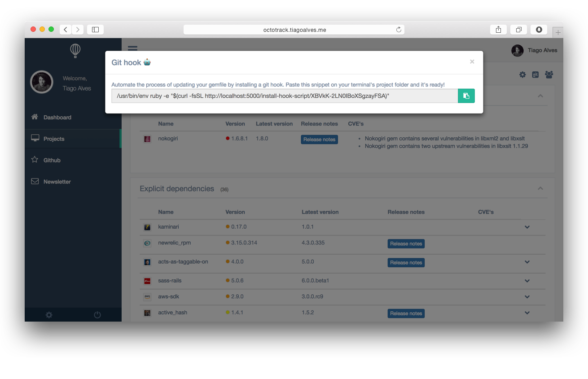Collapse the Explicit dependencies panel

[x=540, y=188]
